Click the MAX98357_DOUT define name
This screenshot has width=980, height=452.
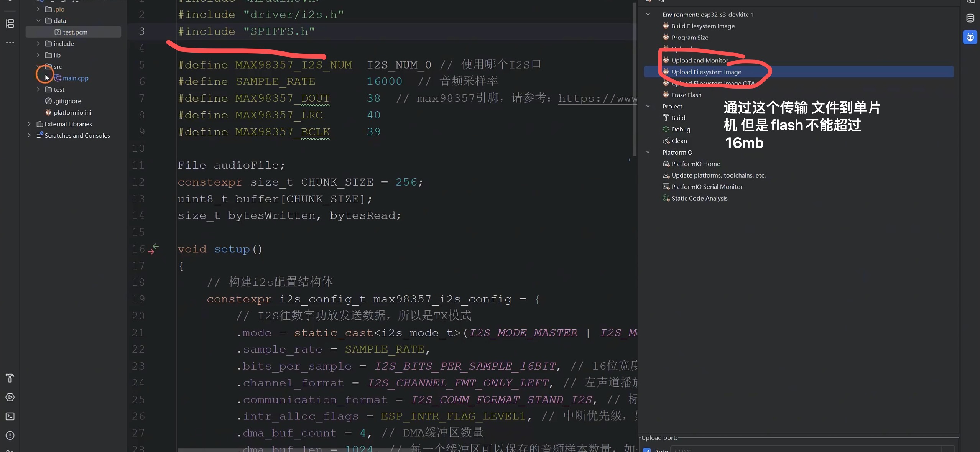(283, 99)
